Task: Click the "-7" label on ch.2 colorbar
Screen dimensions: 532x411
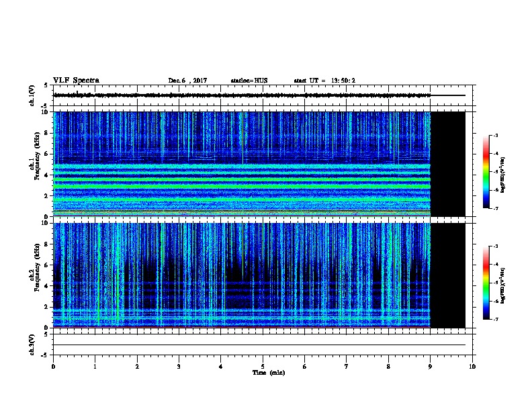Action: [x=495, y=320]
